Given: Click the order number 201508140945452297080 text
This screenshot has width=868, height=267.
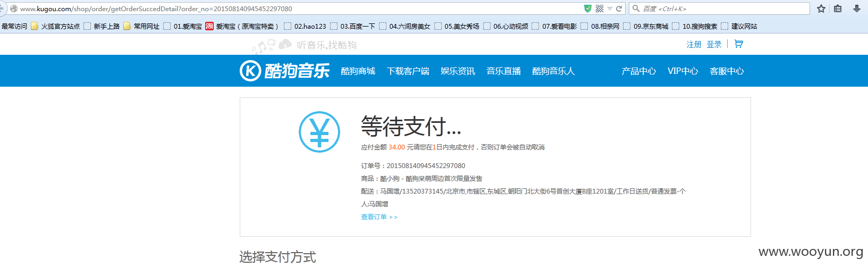Looking at the screenshot, I should pos(426,166).
